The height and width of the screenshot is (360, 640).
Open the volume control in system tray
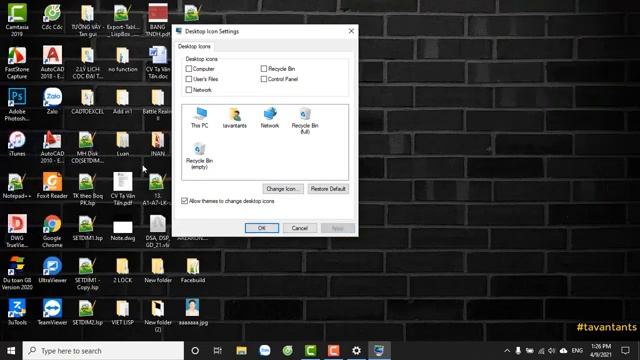[x=552, y=351]
